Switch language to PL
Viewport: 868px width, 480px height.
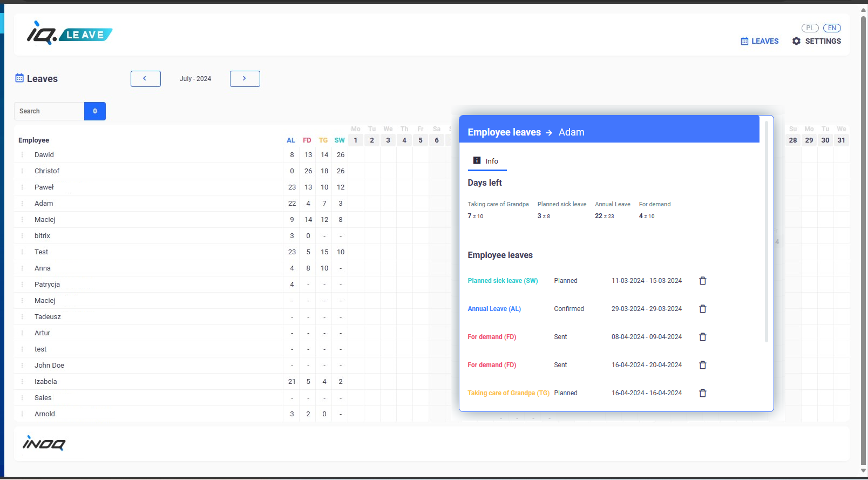click(810, 28)
